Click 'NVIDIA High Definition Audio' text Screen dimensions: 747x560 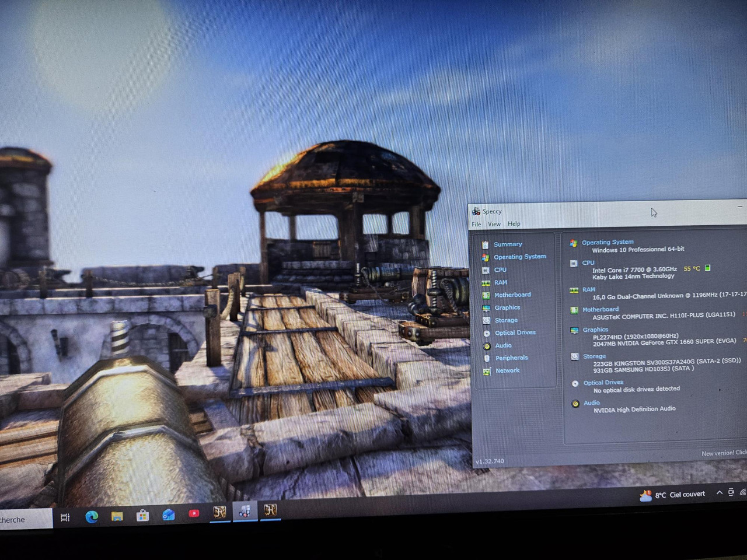coord(634,409)
